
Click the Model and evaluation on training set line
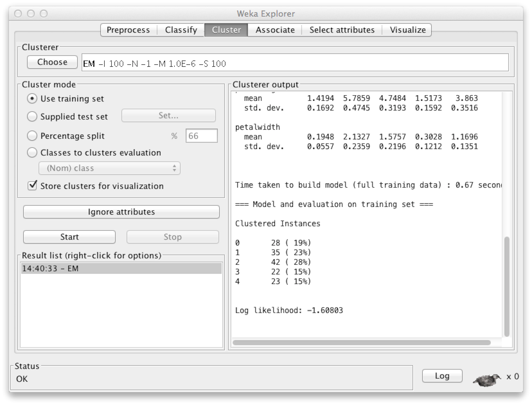coord(334,204)
